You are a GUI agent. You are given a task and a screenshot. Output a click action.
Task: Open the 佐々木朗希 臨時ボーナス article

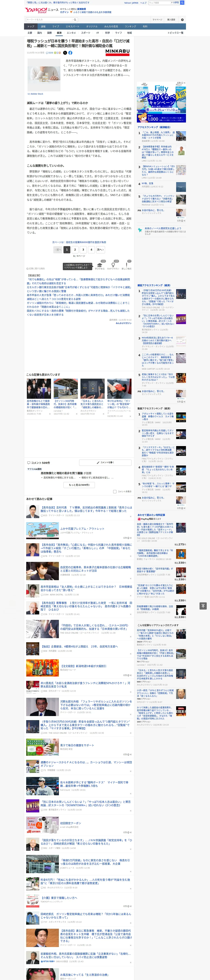[x=94, y=784]
